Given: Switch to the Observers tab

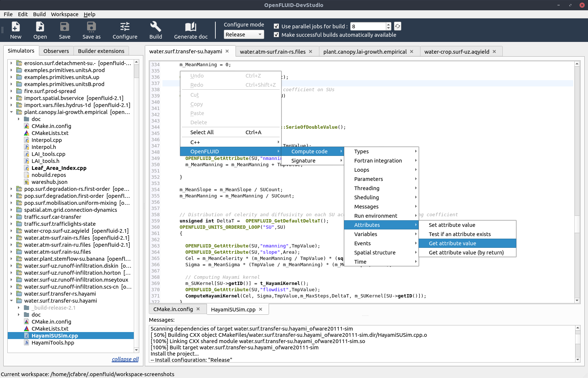Looking at the screenshot, I should click(x=56, y=51).
